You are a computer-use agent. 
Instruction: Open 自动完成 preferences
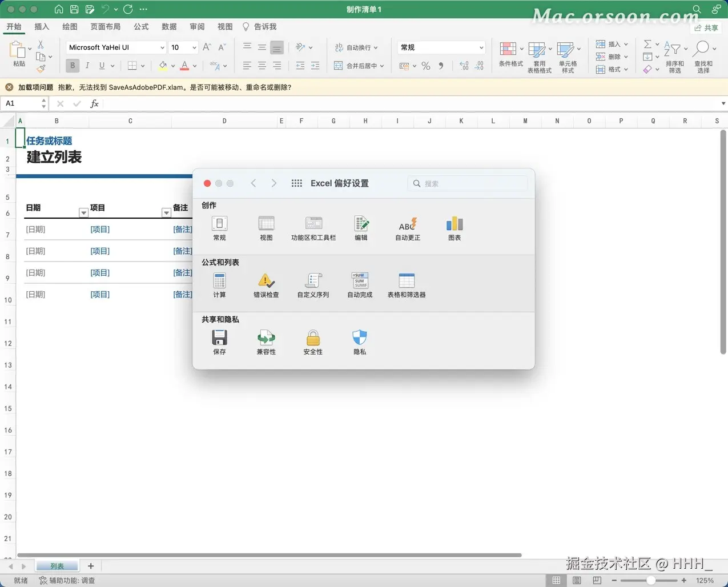360,285
